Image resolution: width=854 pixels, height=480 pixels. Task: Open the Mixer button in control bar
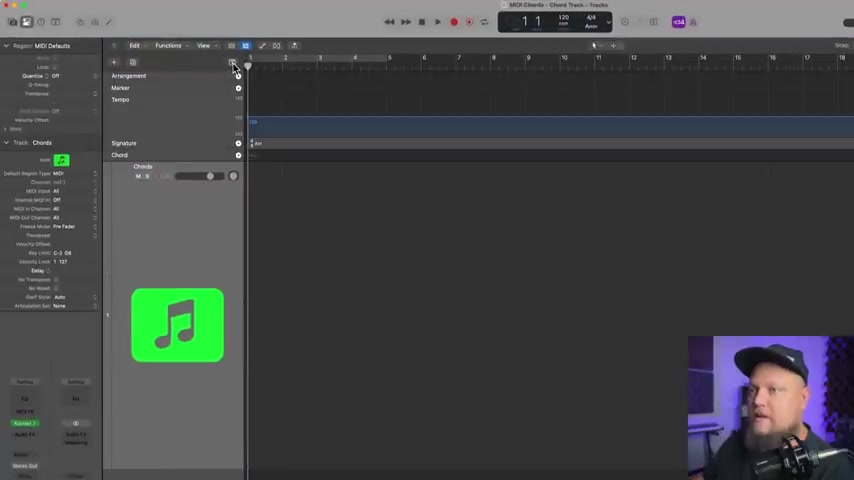pos(95,22)
